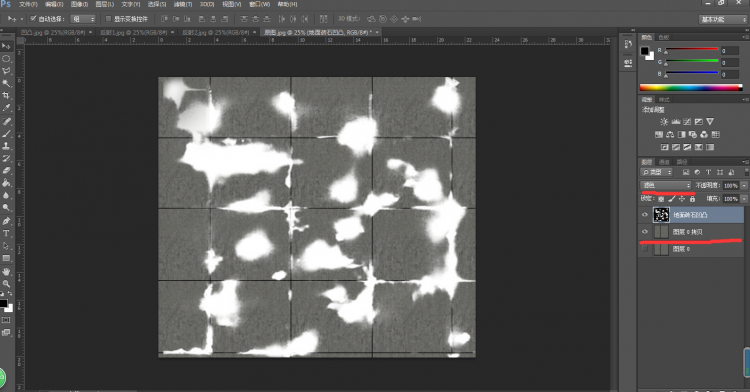The image size is (750, 392).
Task: Click the lock all layer padlock icon
Action: pyautogui.click(x=692, y=198)
